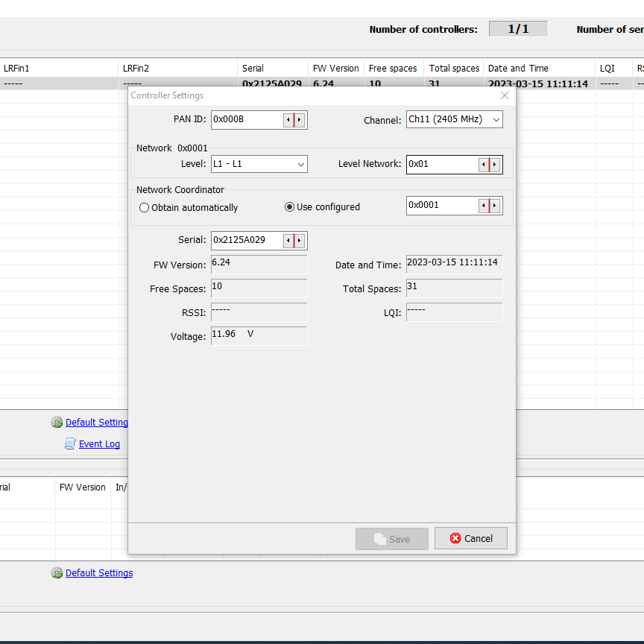Decrease Network Coordinator address with left arrow
Screen dimensions: 644x644
484,206
